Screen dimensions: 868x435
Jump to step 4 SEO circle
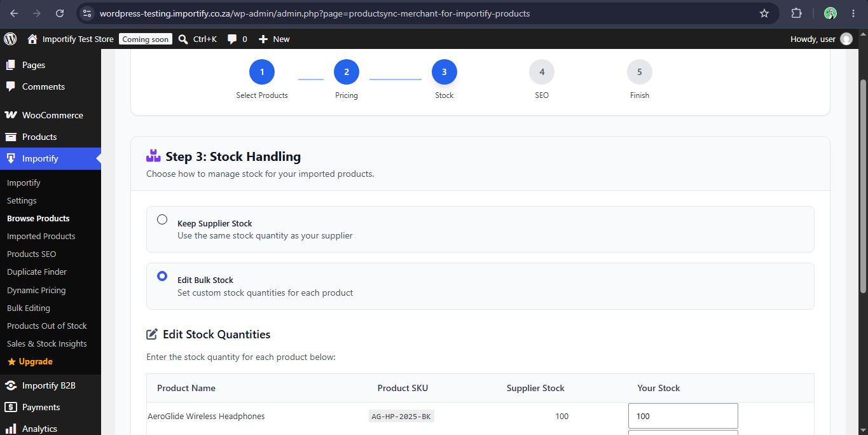tap(542, 72)
